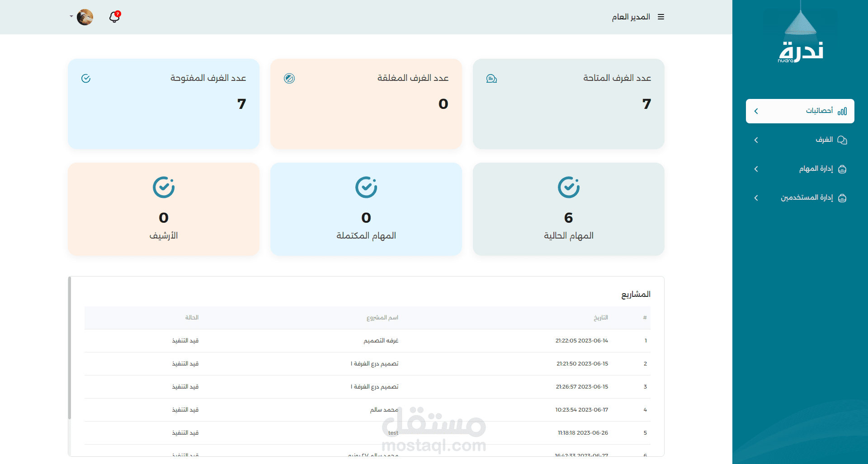Image resolution: width=868 pixels, height=464 pixels.
Task: Click the الحالة column header
Action: pos(192,318)
